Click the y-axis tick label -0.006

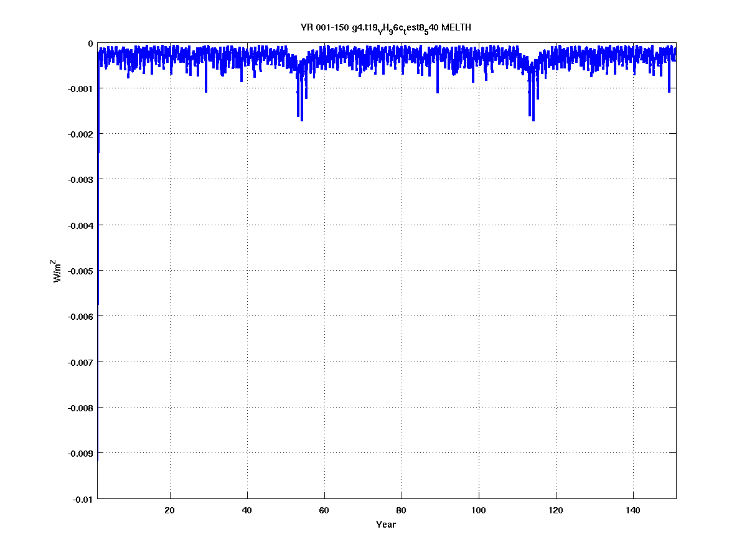[80, 317]
